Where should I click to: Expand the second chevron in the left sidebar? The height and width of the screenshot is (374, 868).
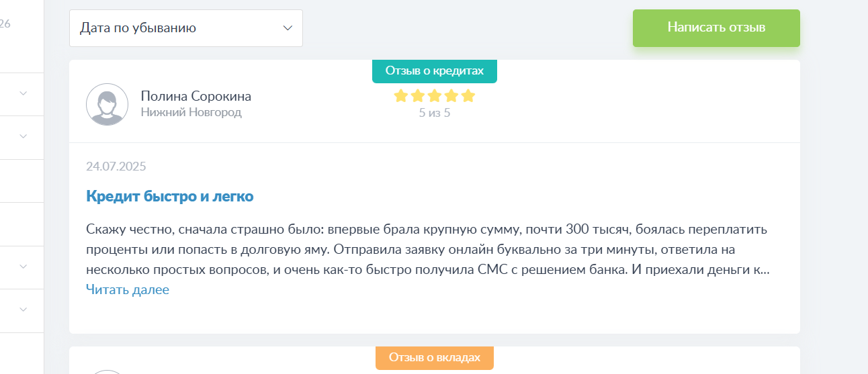tap(24, 136)
